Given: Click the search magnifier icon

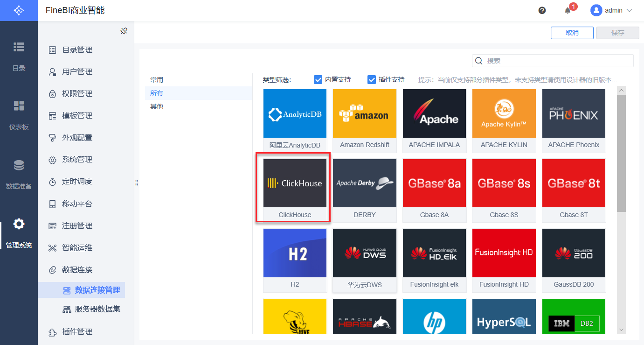Looking at the screenshot, I should pos(479,61).
